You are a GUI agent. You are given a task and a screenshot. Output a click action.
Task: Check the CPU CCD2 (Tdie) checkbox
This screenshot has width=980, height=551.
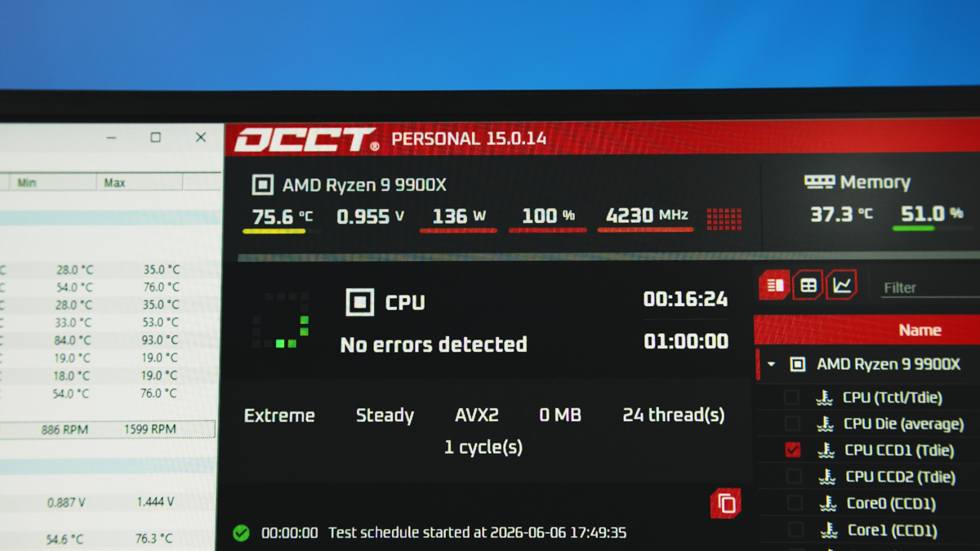[793, 476]
